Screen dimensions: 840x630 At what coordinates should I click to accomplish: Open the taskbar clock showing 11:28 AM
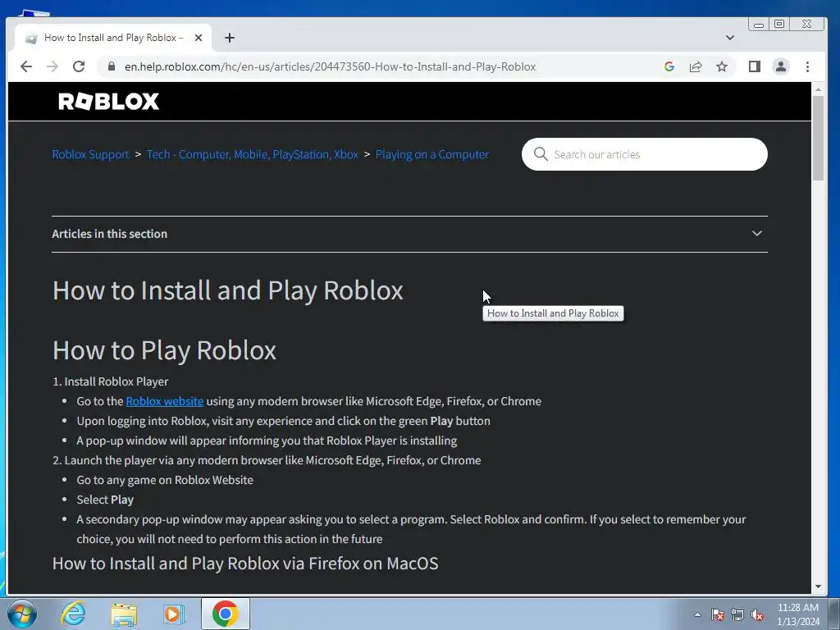[x=797, y=614]
